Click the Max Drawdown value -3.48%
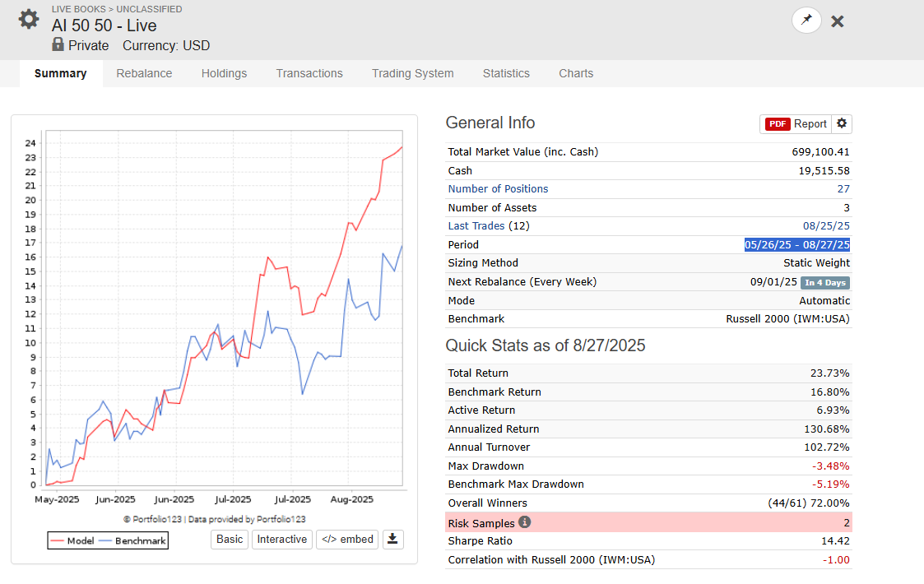The height and width of the screenshot is (584, 924). pos(830,466)
